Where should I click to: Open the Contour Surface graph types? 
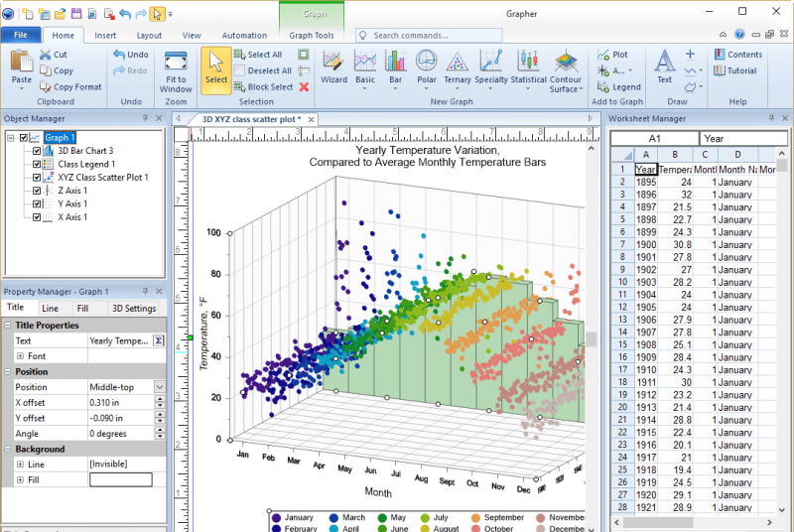[566, 70]
